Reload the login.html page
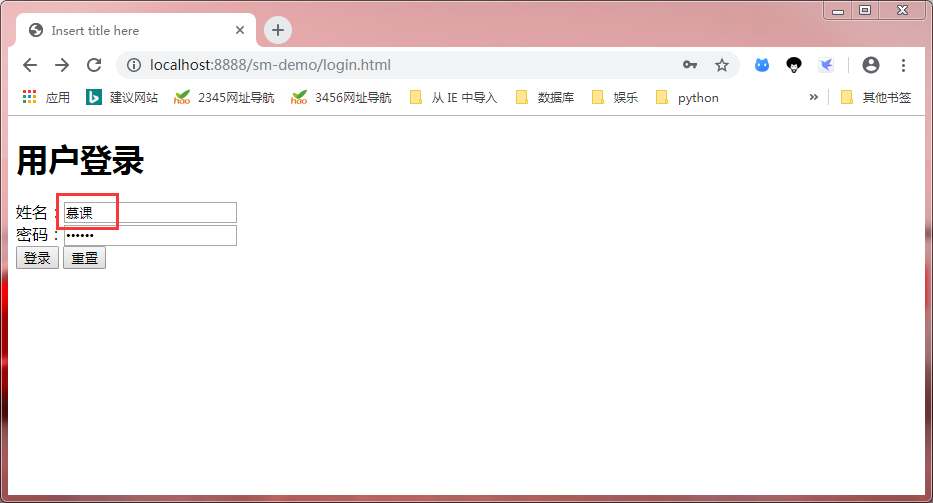 click(x=94, y=65)
